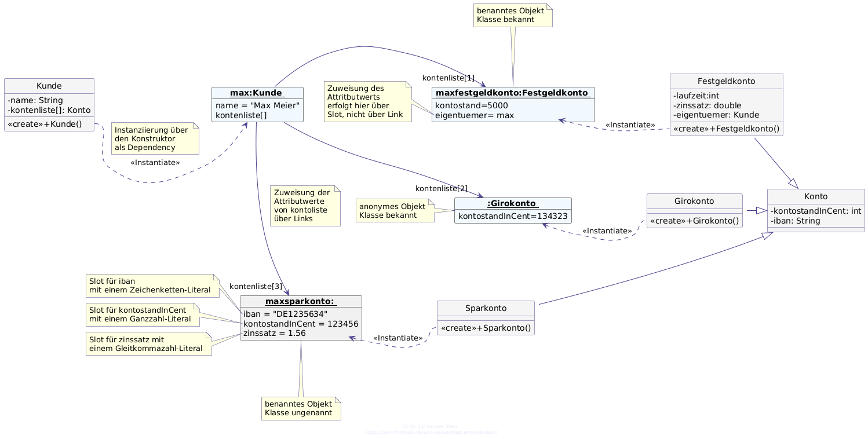Select the "«create»+Festgeldkonto()" constructor
868x439 pixels.
point(726,129)
